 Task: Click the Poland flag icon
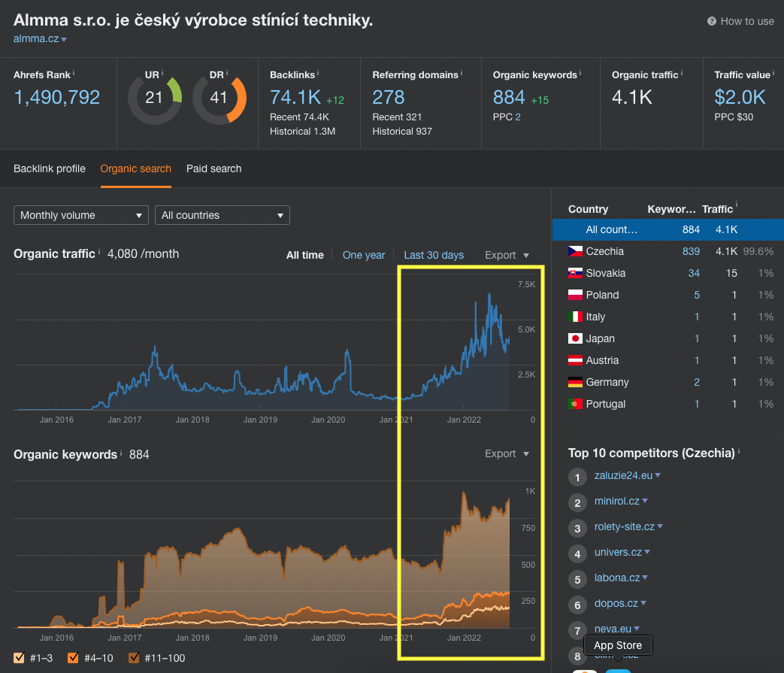click(575, 295)
